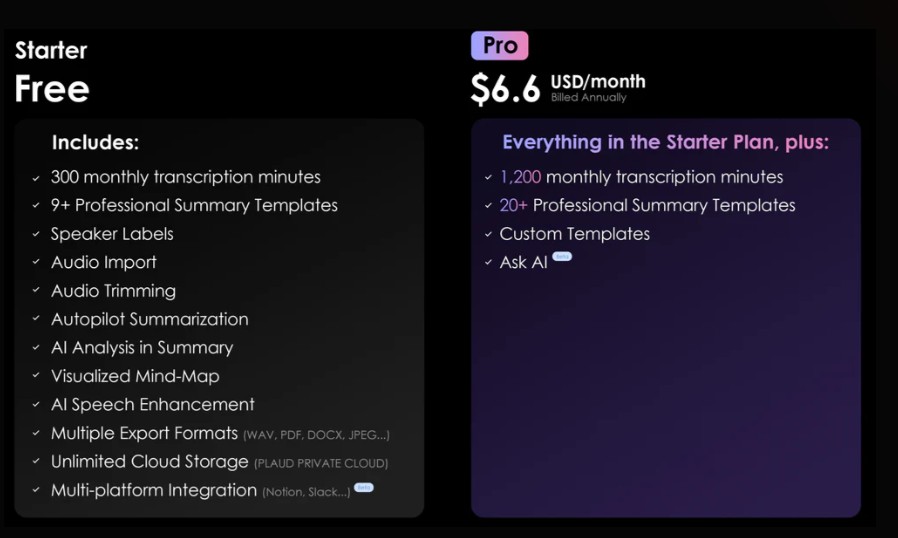This screenshot has width=898, height=538.
Task: Click the checkmark beside Custom Templates
Action: (x=489, y=234)
